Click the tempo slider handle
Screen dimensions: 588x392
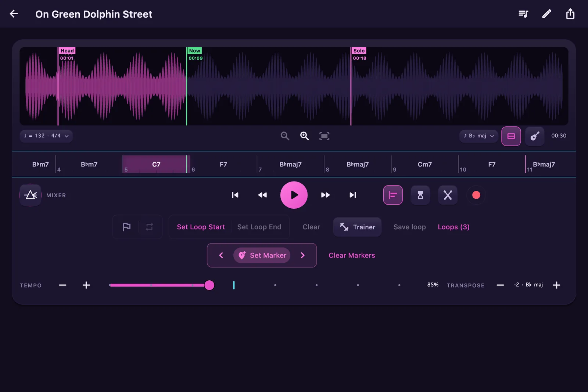pos(209,285)
